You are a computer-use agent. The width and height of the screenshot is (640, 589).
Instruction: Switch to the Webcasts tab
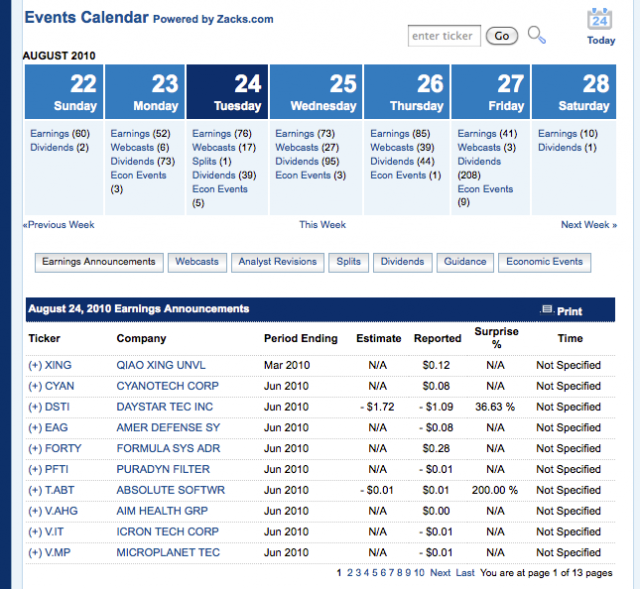pyautogui.click(x=197, y=262)
